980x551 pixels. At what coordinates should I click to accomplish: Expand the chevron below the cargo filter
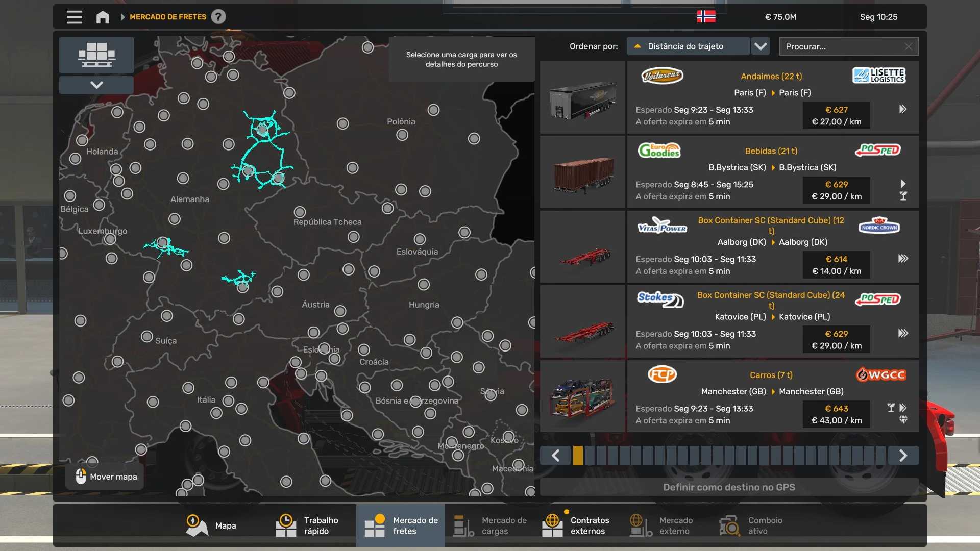coord(96,85)
